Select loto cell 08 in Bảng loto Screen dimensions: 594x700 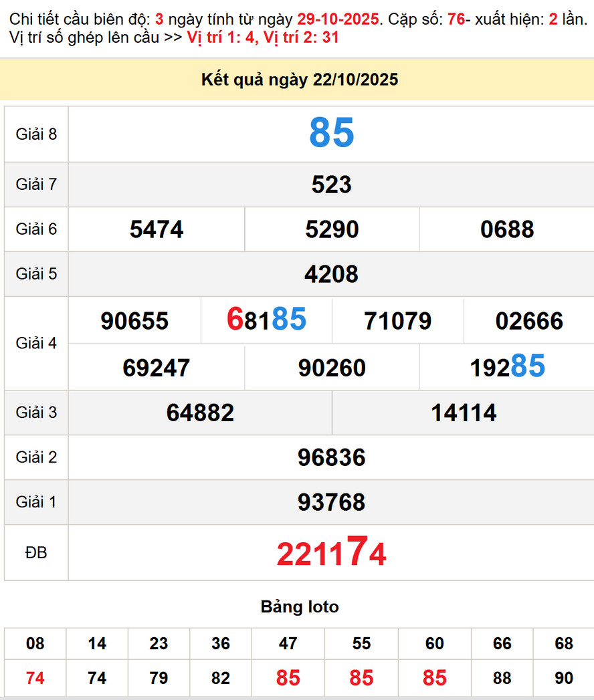pyautogui.click(x=35, y=643)
